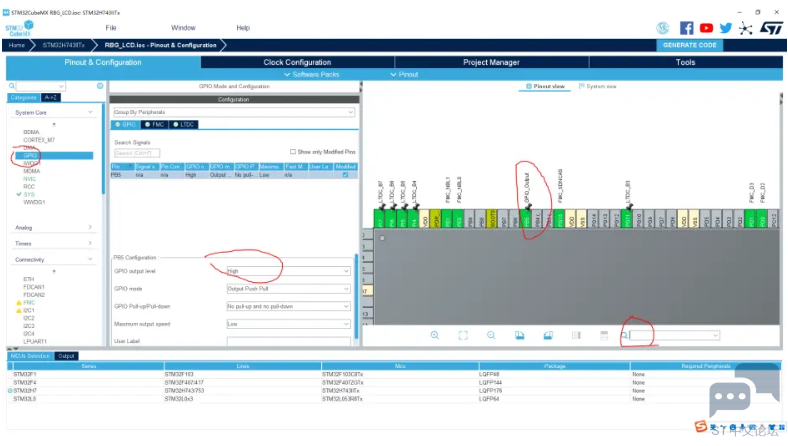Open the Twitter icon in the header
This screenshot has height=446, width=788.
pos(726,28)
